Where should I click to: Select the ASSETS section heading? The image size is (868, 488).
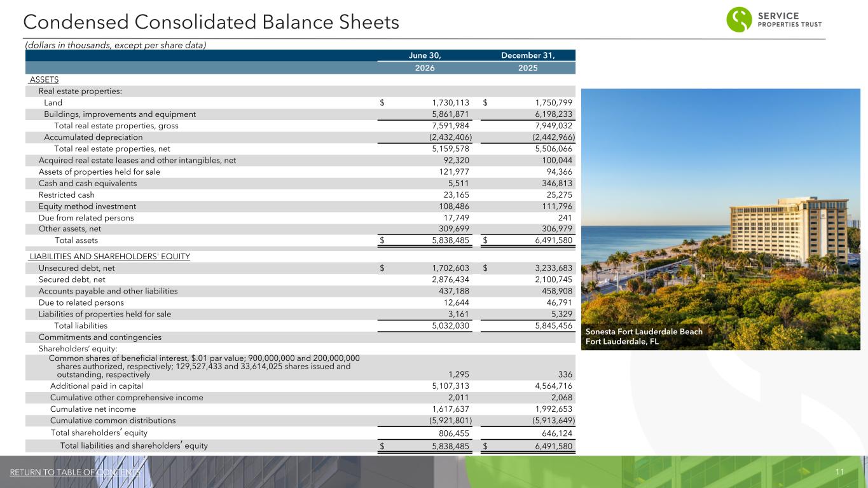pos(44,79)
